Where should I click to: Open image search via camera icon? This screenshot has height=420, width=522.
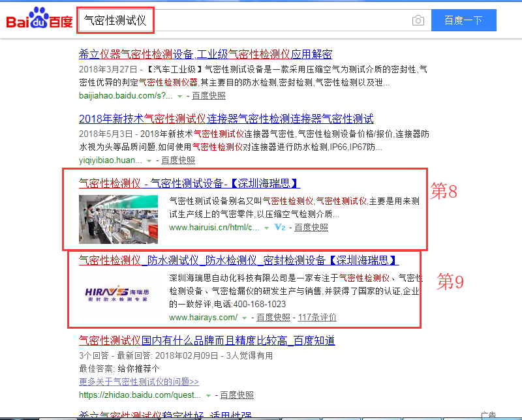[418, 21]
